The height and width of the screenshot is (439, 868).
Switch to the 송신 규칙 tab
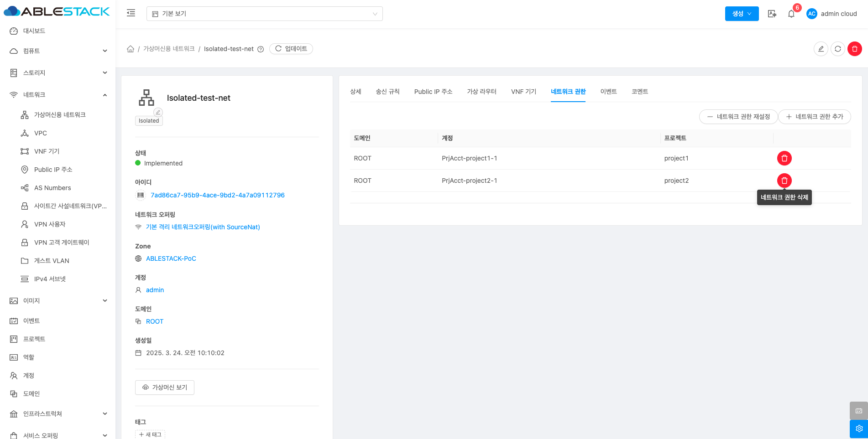(387, 92)
